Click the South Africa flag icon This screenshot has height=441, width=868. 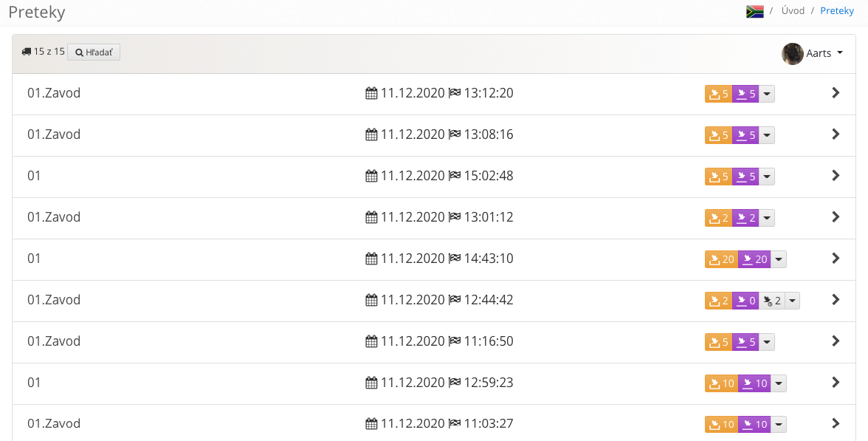tap(754, 11)
